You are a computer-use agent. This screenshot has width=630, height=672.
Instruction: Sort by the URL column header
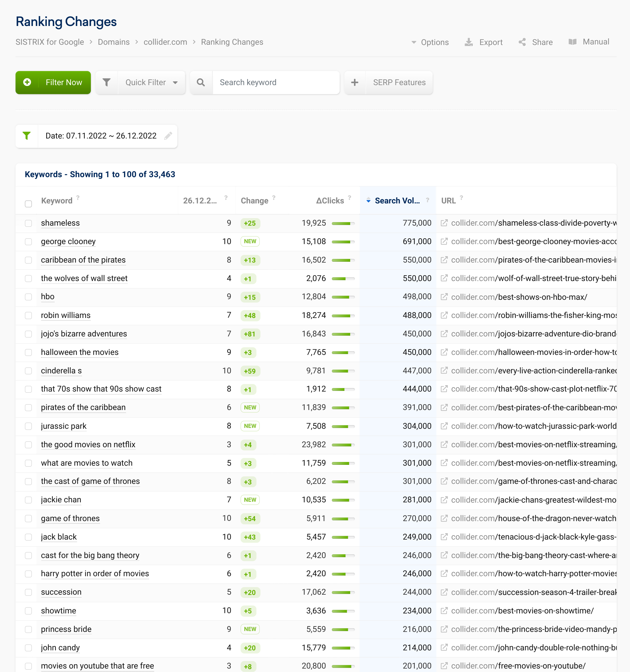point(449,201)
